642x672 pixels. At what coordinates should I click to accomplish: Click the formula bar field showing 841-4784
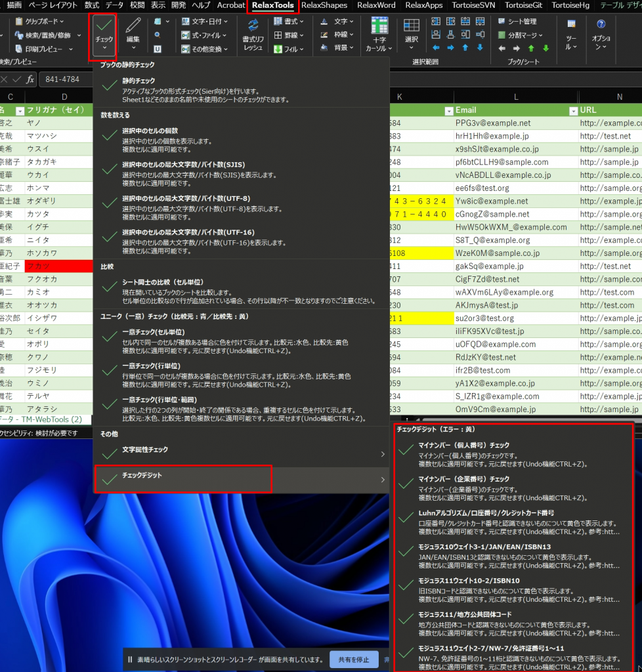(x=65, y=79)
